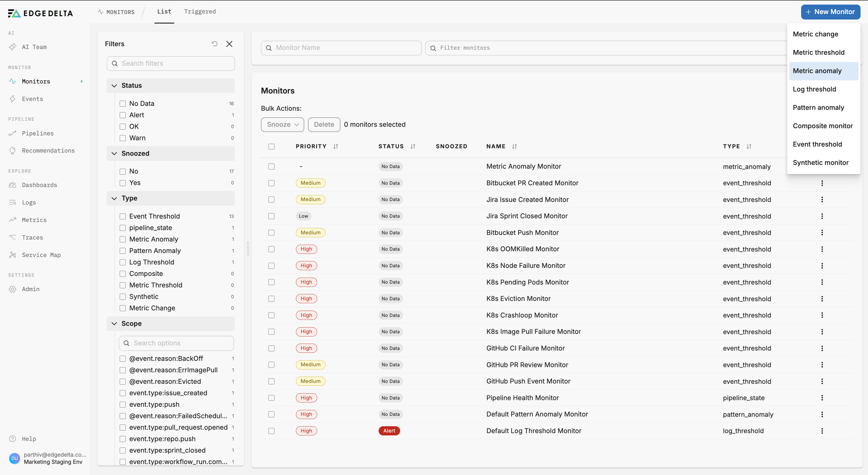Check the Alert status filter

click(x=123, y=115)
